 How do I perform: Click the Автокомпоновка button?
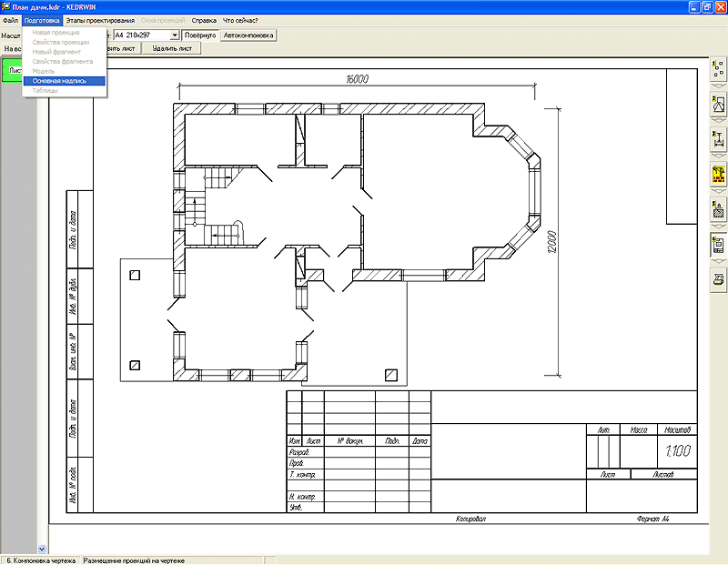click(x=248, y=35)
